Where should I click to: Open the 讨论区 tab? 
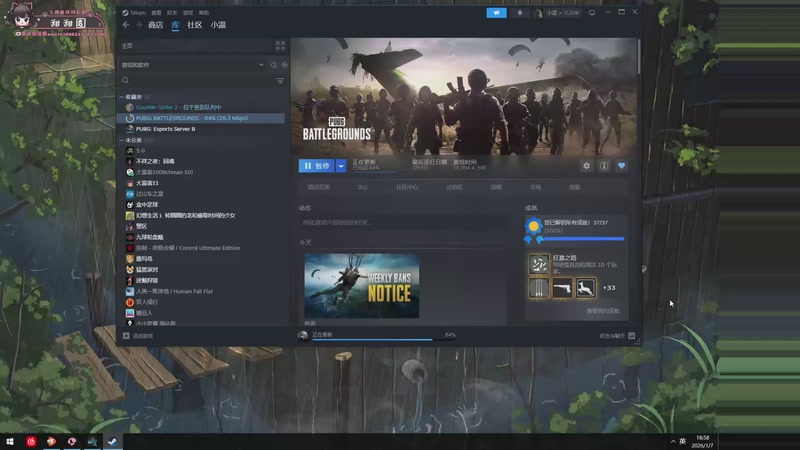454,187
